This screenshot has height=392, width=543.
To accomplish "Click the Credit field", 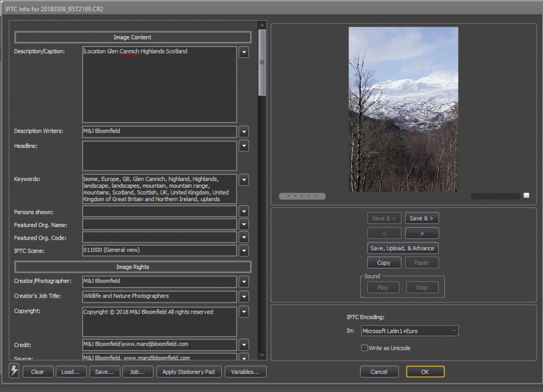I will click(160, 345).
